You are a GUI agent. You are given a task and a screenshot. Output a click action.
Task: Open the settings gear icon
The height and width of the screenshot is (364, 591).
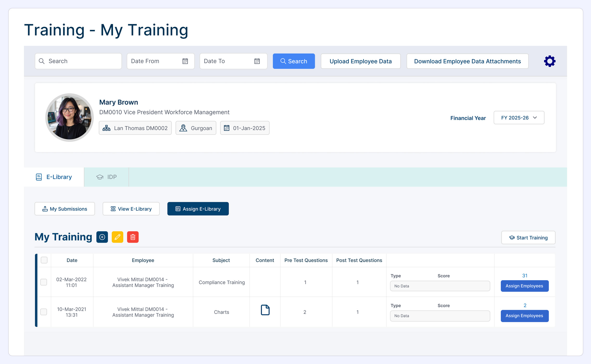[x=550, y=61]
